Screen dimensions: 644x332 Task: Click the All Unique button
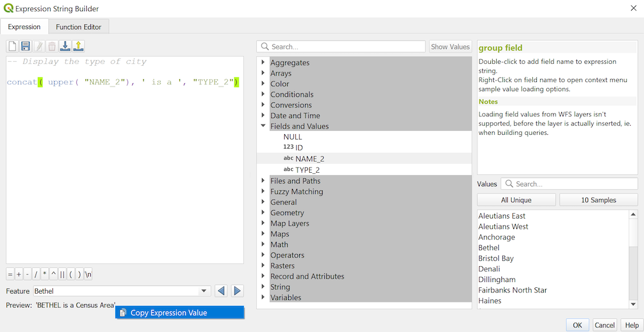pyautogui.click(x=516, y=200)
